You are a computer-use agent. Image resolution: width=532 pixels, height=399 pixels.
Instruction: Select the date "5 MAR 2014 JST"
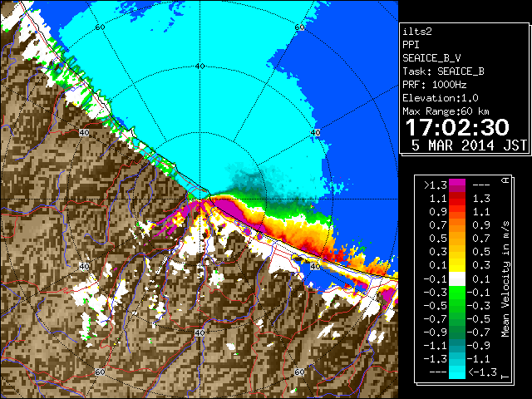click(469, 145)
